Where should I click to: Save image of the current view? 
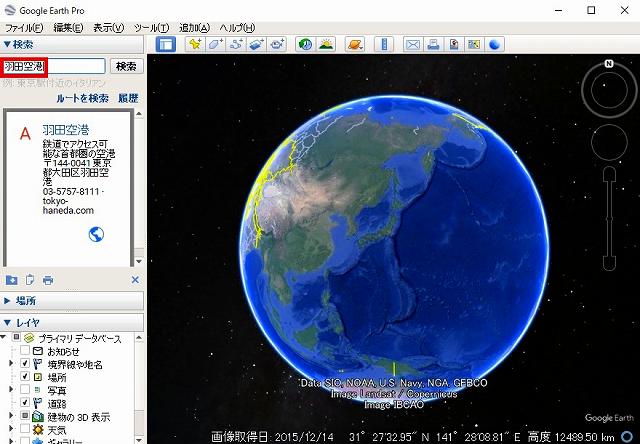(x=454, y=44)
